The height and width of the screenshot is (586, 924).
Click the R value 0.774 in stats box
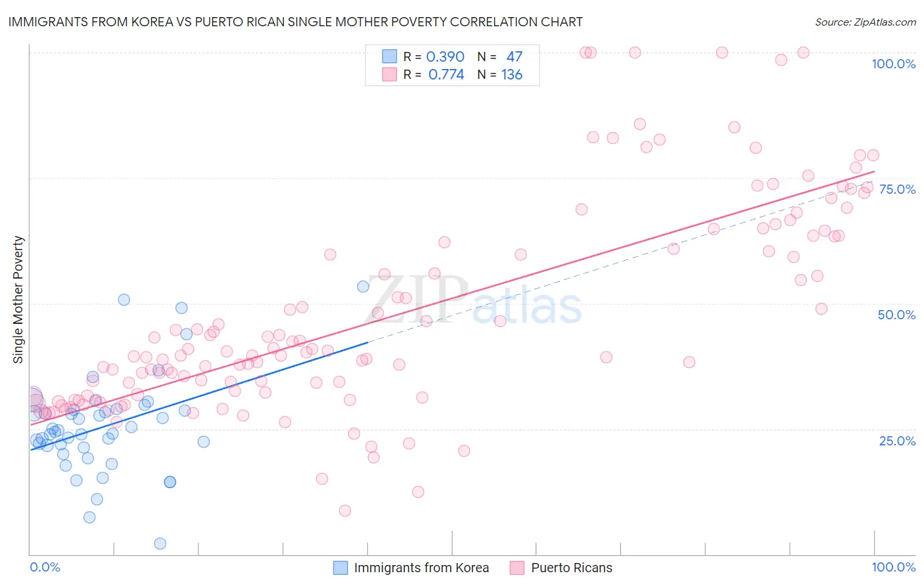coord(446,74)
